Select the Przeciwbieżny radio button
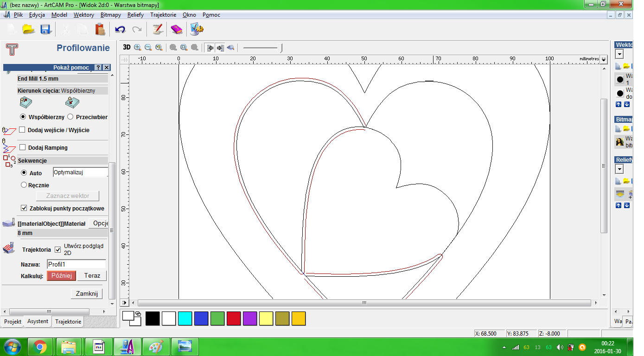The image size is (644, 356). (x=70, y=117)
